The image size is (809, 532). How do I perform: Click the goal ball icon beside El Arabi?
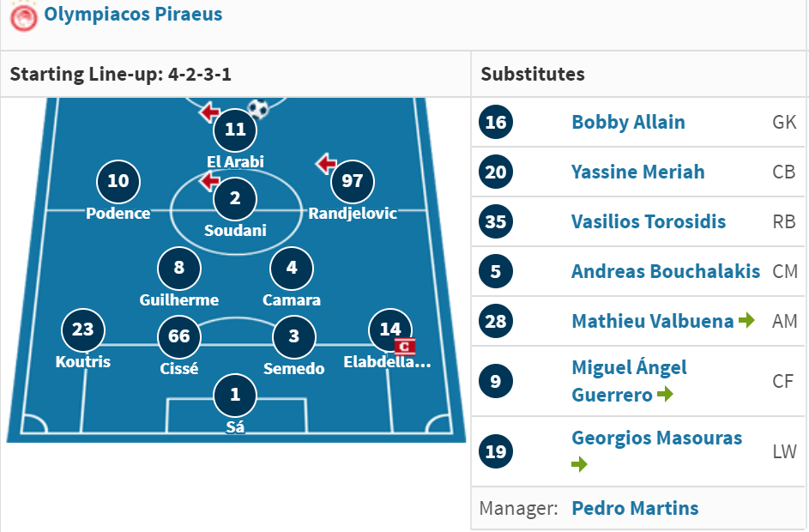258,109
